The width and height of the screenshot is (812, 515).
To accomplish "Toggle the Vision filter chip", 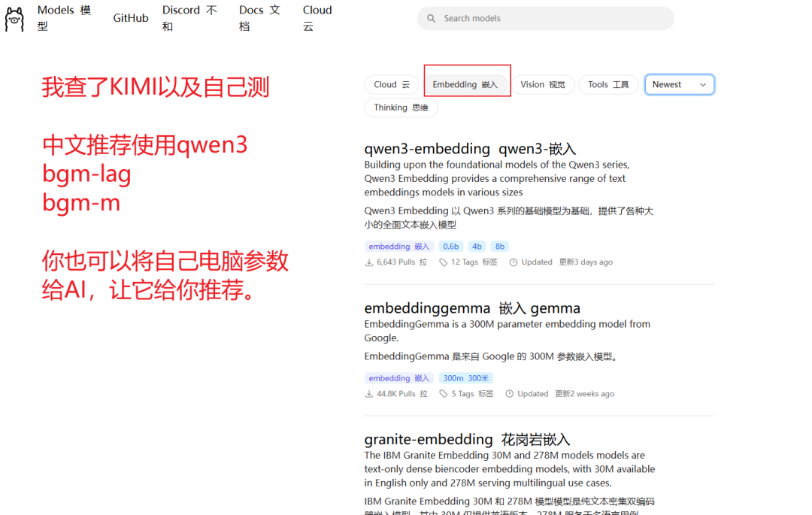I will pyautogui.click(x=543, y=85).
